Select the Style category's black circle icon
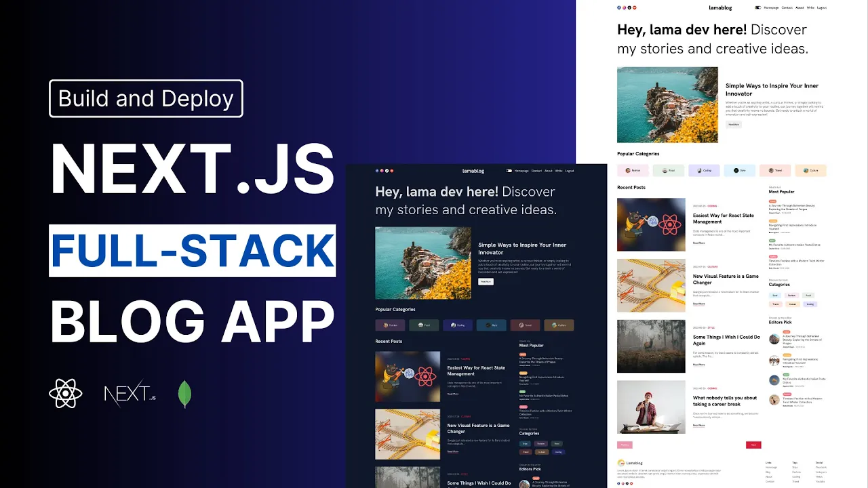This screenshot has height=488, width=868. (736, 170)
